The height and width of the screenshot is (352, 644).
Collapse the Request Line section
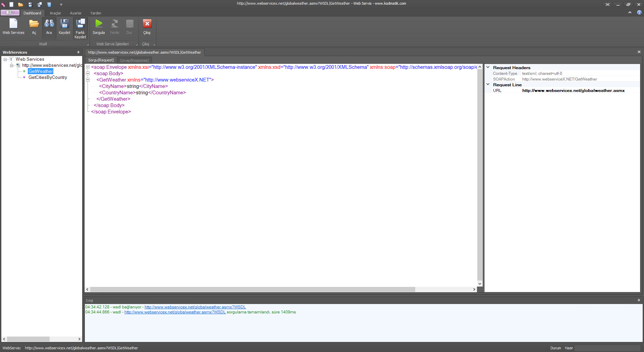[x=488, y=85]
